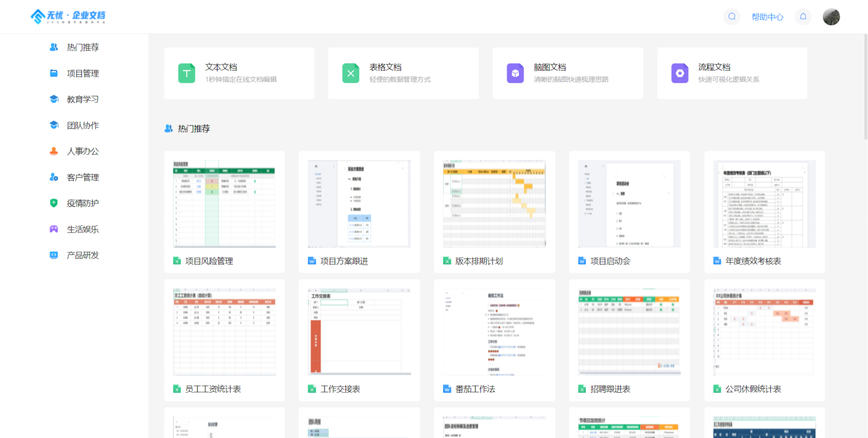868x438 pixels.
Task: Click the spreadsheet icon beside 项目风险管理
Action: click(177, 261)
